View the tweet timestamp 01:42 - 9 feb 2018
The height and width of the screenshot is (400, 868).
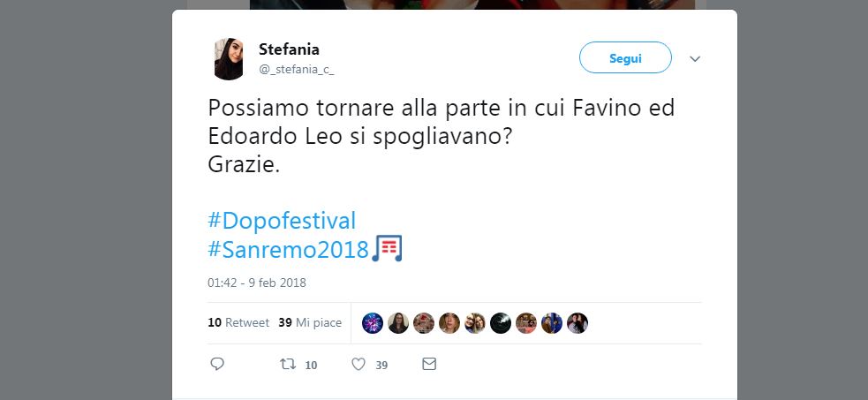[x=257, y=283]
